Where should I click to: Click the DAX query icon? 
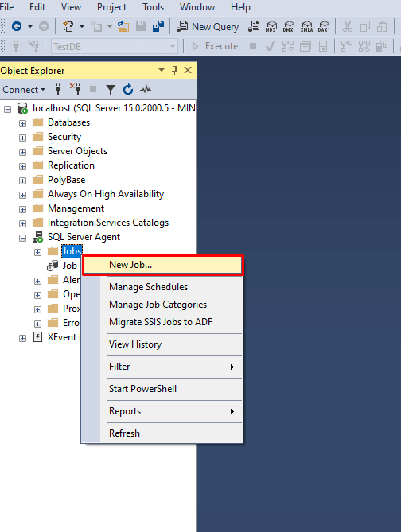coord(324,26)
